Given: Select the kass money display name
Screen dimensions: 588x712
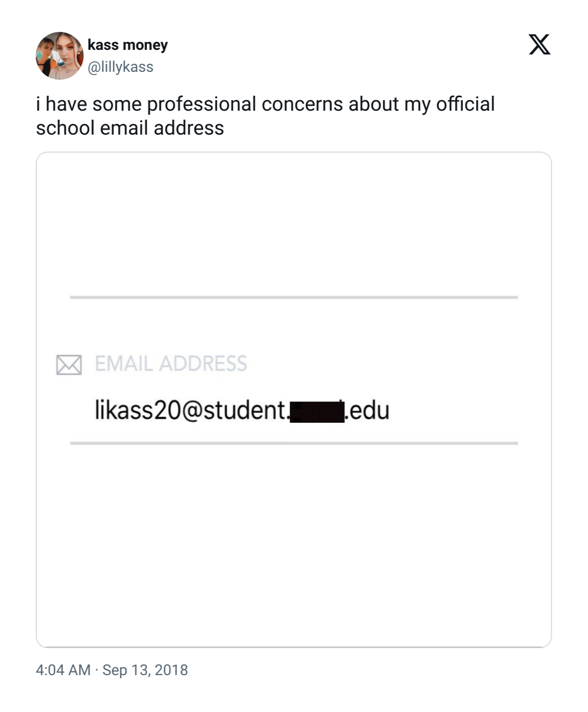Looking at the screenshot, I should [x=128, y=45].
